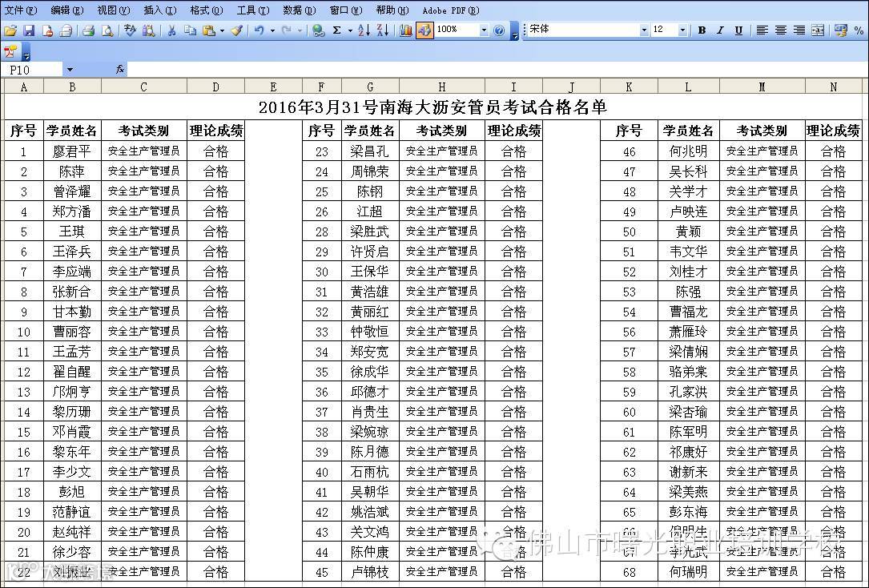The width and height of the screenshot is (869, 588).
Task: Open the 视图(V) menu
Action: click(114, 10)
